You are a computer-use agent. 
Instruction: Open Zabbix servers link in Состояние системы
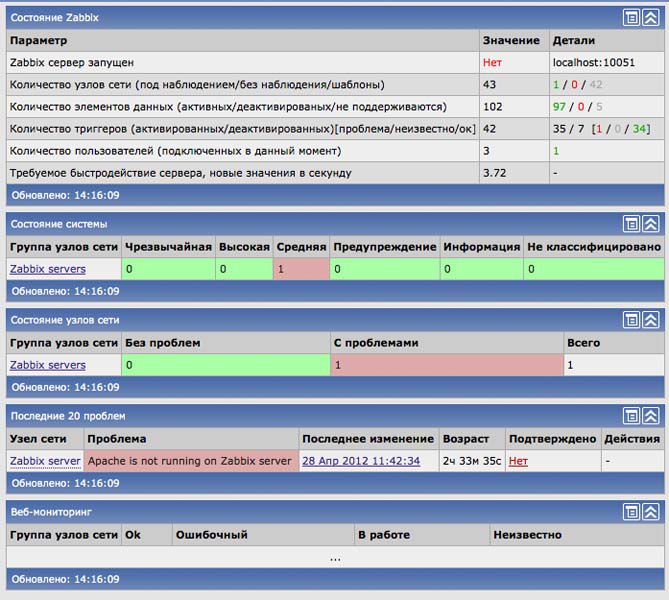click(48, 269)
